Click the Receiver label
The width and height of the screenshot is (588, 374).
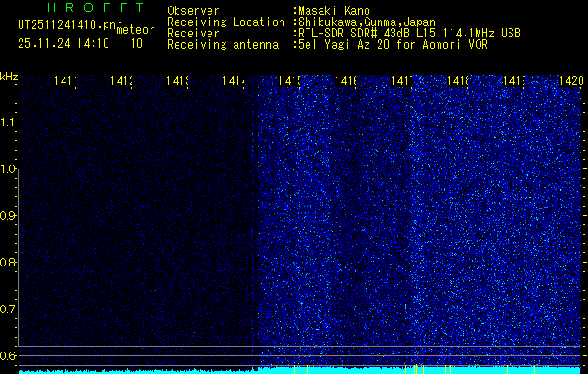[194, 34]
